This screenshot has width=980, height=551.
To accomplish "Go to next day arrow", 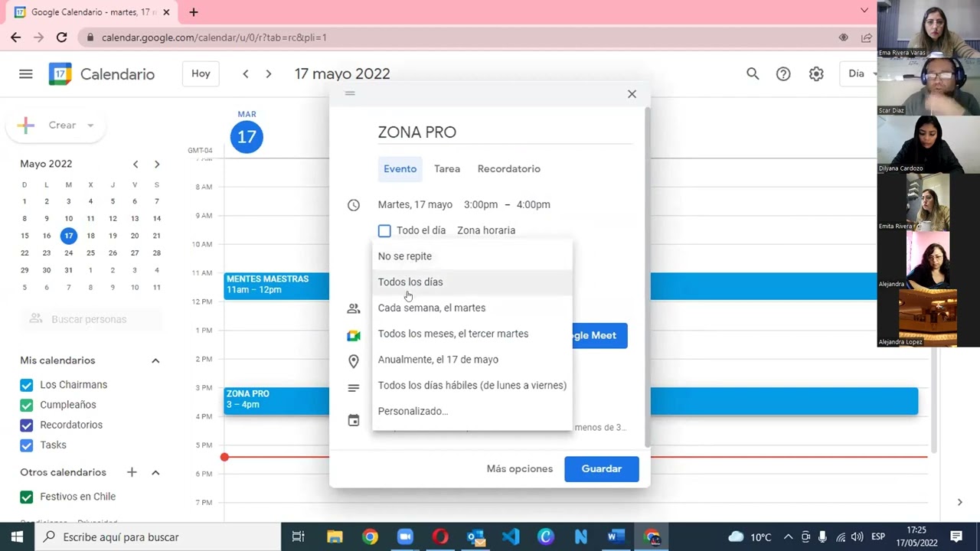I will [x=269, y=74].
